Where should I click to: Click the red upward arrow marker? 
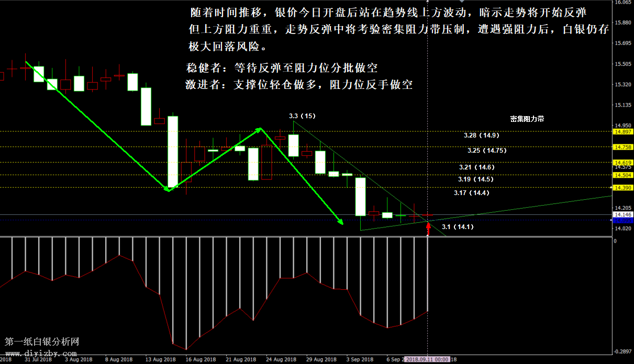click(428, 228)
